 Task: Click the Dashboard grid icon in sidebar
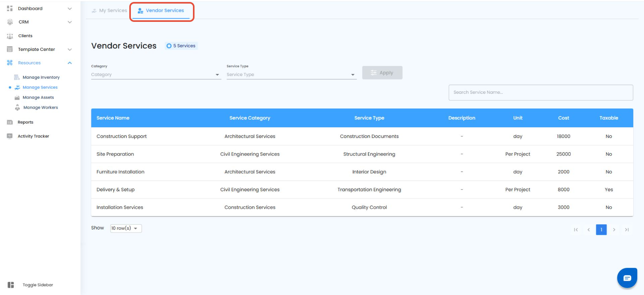(x=10, y=8)
